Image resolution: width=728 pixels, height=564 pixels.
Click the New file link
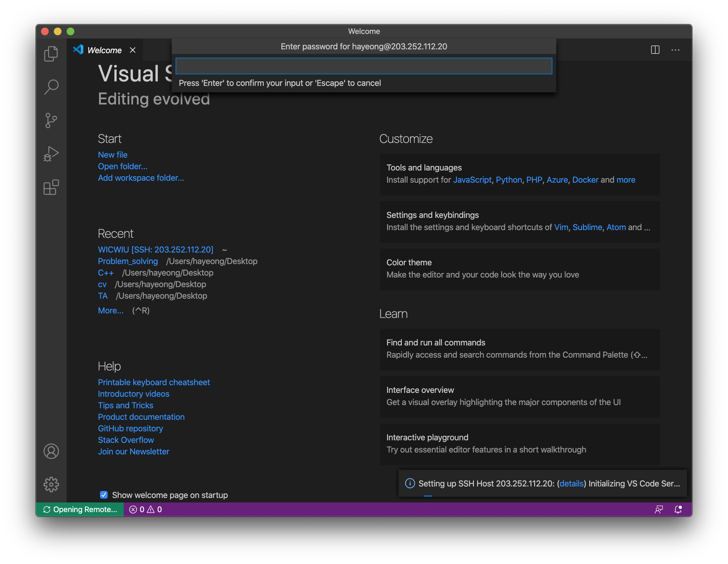pyautogui.click(x=113, y=155)
